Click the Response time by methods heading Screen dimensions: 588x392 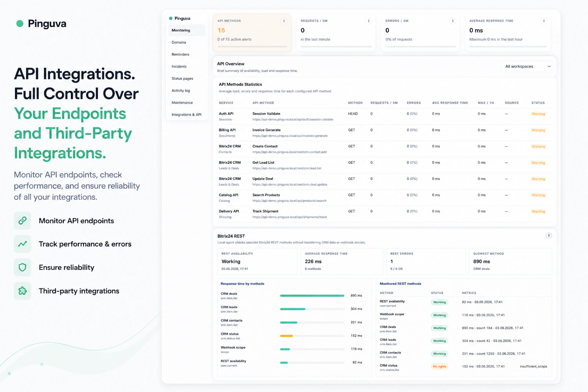point(243,284)
